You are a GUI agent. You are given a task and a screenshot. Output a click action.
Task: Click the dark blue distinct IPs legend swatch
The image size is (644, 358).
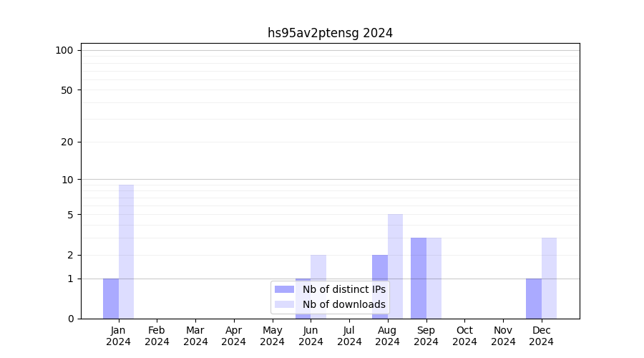click(284, 289)
